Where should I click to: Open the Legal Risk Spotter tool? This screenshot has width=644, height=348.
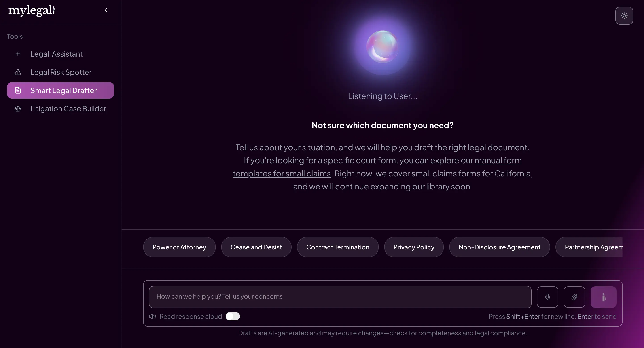61,72
